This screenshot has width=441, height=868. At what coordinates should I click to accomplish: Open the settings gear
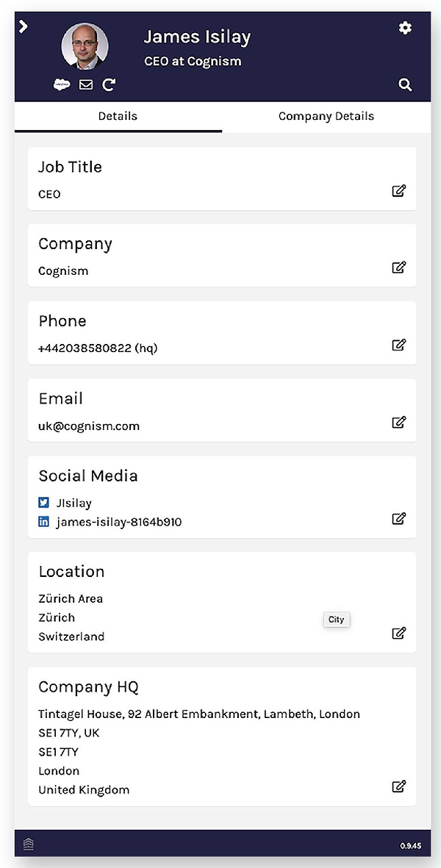pyautogui.click(x=405, y=28)
